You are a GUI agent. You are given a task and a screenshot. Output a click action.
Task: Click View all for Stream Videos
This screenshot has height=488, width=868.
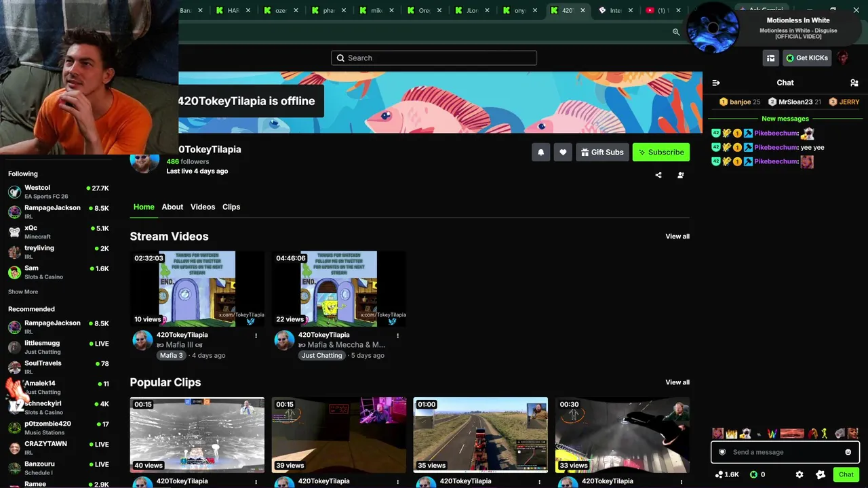click(677, 237)
